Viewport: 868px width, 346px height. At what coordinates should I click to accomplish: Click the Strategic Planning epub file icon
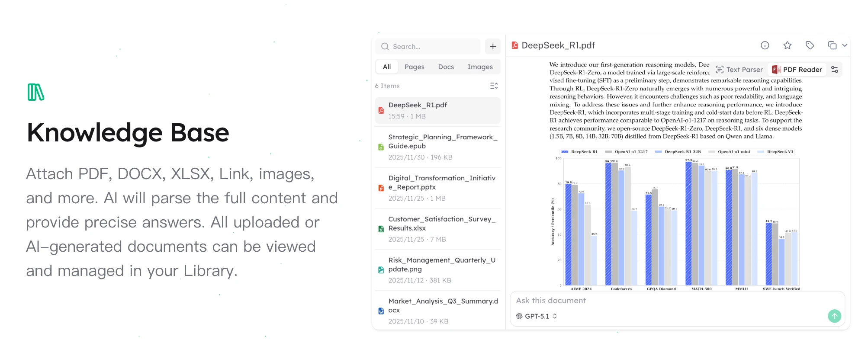(x=381, y=147)
